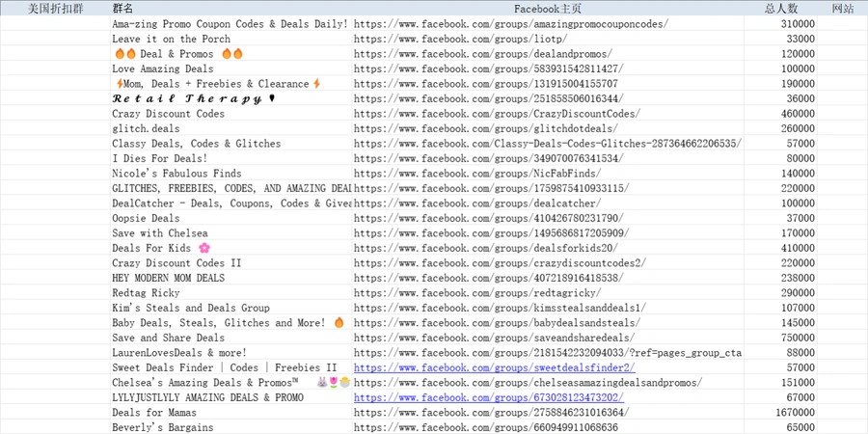Select Mom, Deals + Freebies & Clearance cell
868x434 pixels.
pyautogui.click(x=231, y=84)
